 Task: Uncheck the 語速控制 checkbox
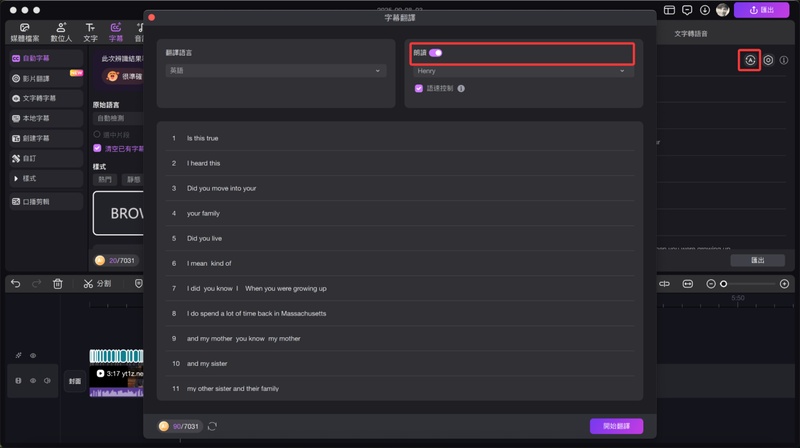419,89
